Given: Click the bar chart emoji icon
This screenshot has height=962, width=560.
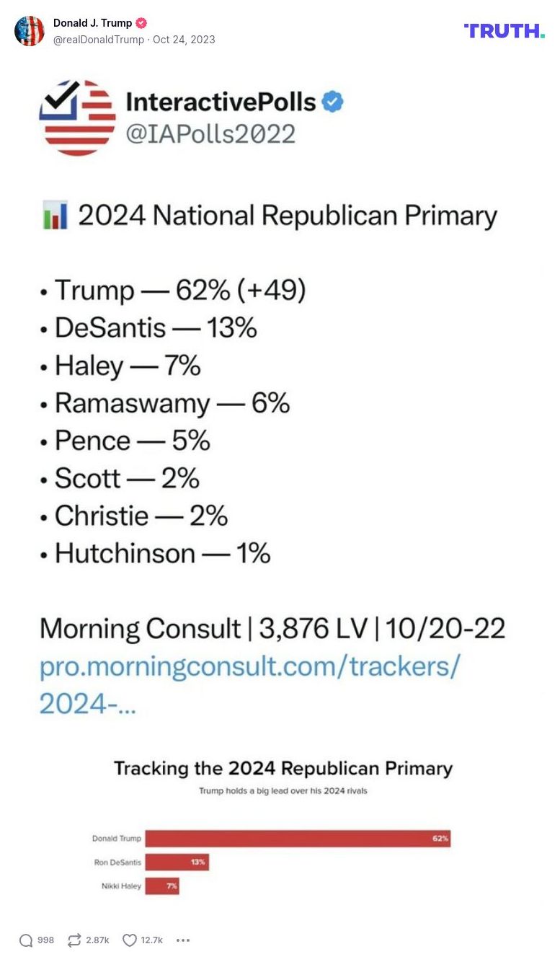Looking at the screenshot, I should click(55, 216).
